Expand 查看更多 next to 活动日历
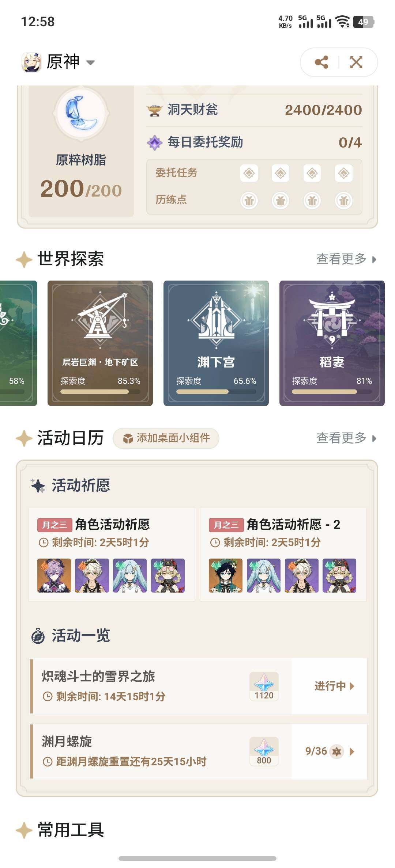Image resolution: width=395 pixels, height=868 pixels. [x=346, y=438]
